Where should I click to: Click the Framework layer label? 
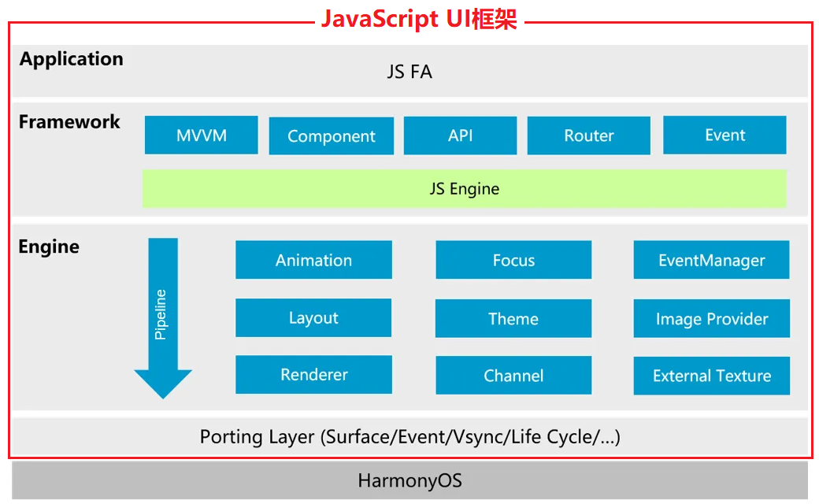[x=69, y=122]
